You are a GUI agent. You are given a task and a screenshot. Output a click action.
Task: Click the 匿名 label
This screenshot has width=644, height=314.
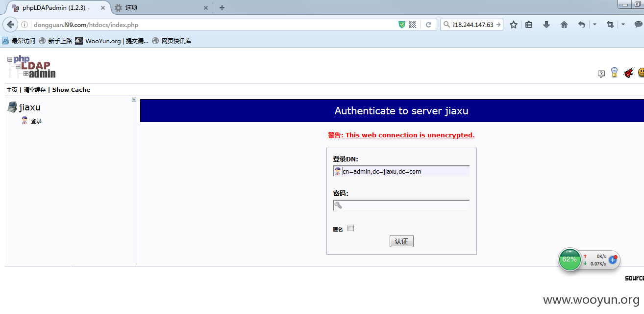pos(338,229)
